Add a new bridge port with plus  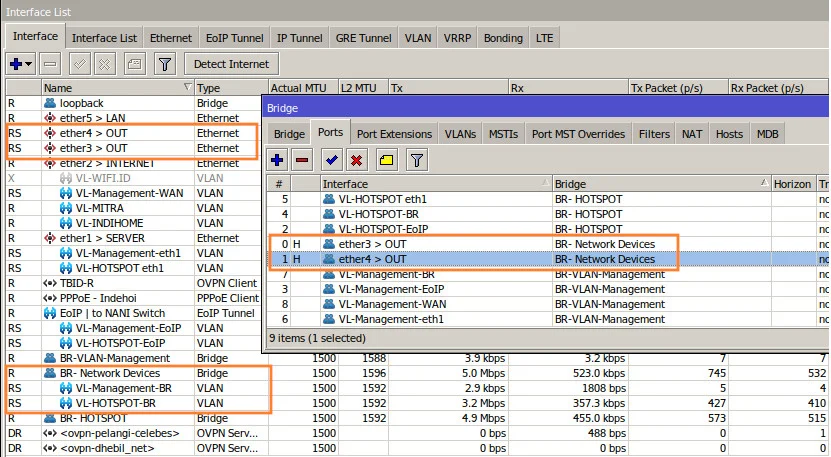tap(277, 160)
